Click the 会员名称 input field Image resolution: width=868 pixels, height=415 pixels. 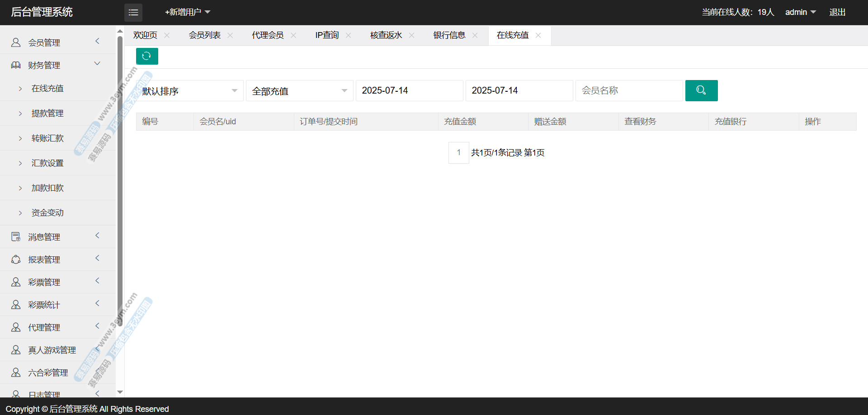[628, 90]
